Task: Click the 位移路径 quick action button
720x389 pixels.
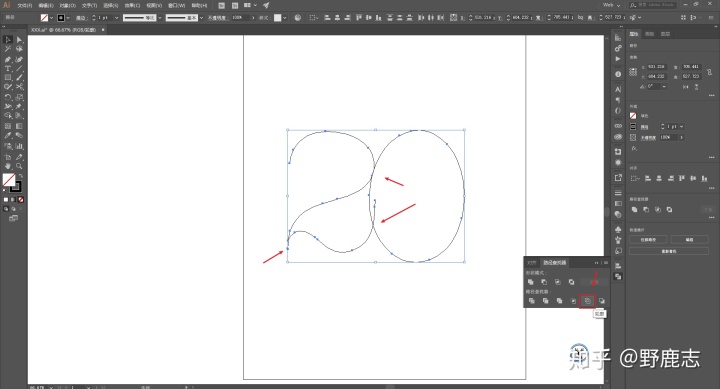Action: (648, 240)
